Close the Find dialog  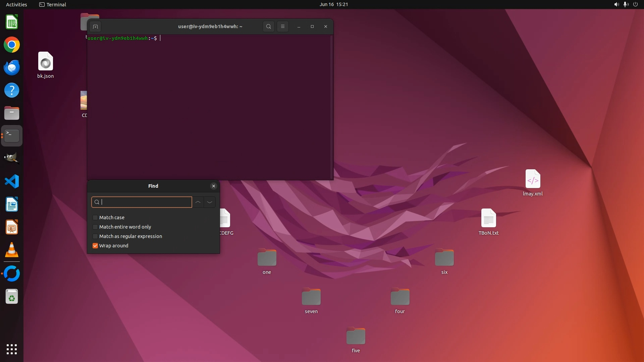pos(214,186)
